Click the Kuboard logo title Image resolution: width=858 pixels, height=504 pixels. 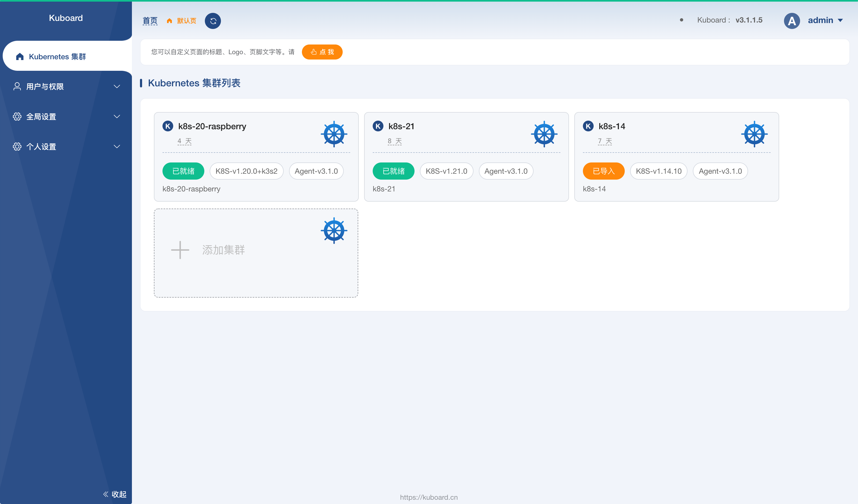click(x=66, y=18)
